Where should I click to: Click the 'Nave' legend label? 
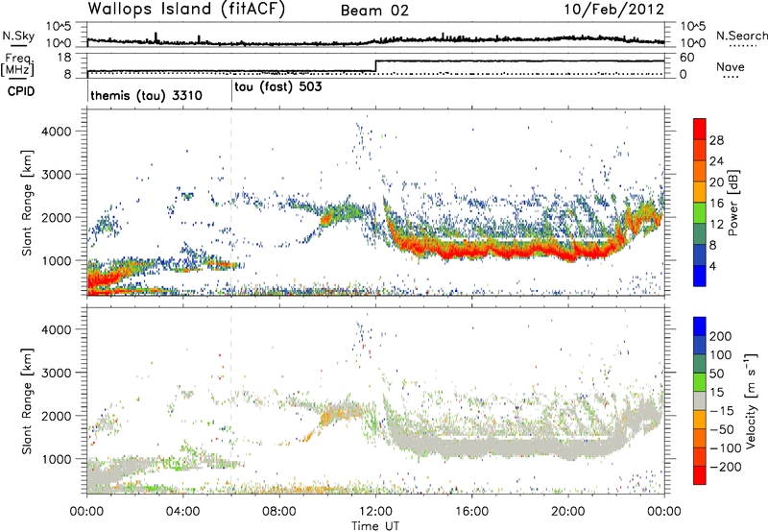point(731,66)
